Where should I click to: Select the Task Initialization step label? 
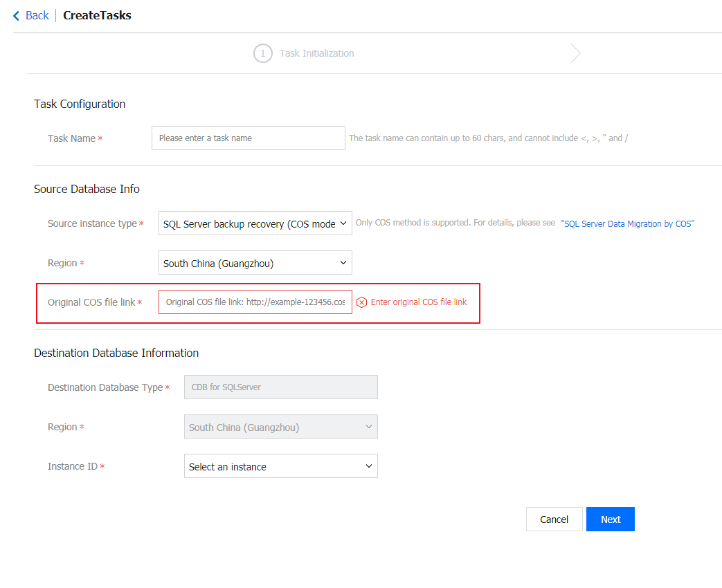pos(316,53)
